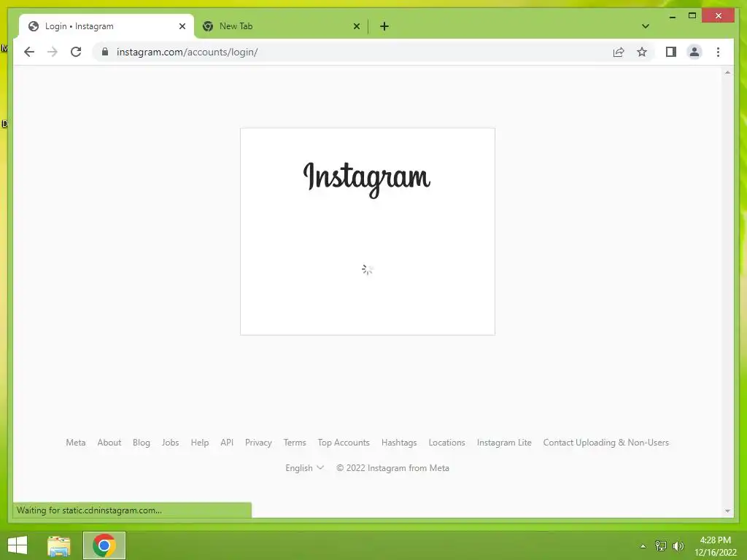View site info via the padlock icon

click(105, 52)
